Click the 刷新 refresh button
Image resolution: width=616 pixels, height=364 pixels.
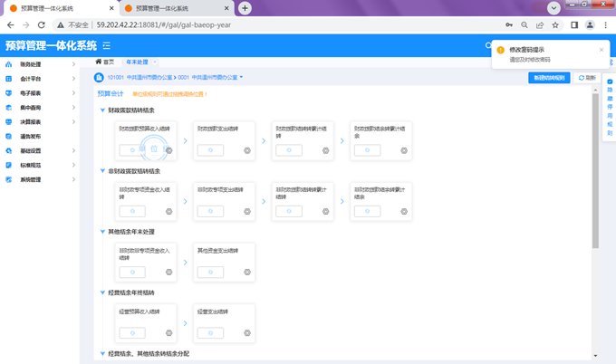pos(587,78)
